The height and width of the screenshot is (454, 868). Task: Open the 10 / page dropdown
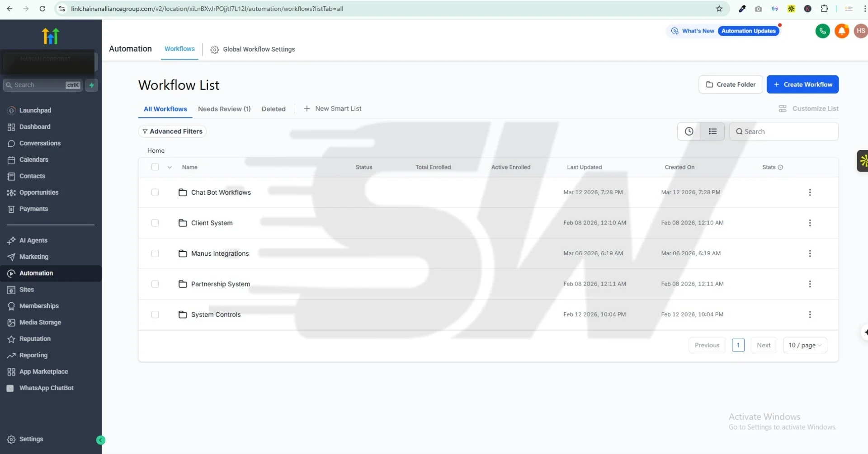(x=805, y=345)
